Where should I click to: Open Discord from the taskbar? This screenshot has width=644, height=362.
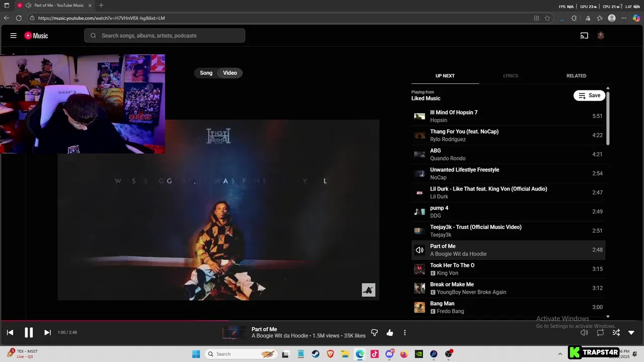point(389,354)
